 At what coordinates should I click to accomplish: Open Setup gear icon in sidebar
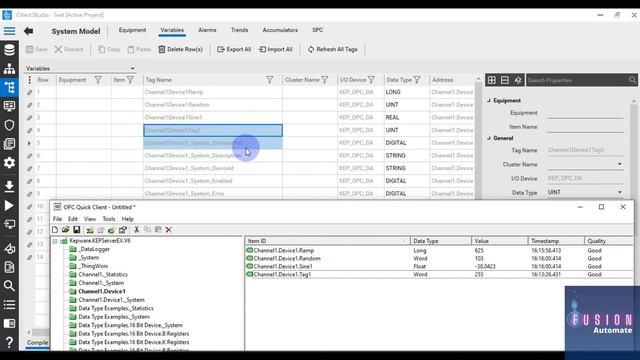(x=9, y=162)
